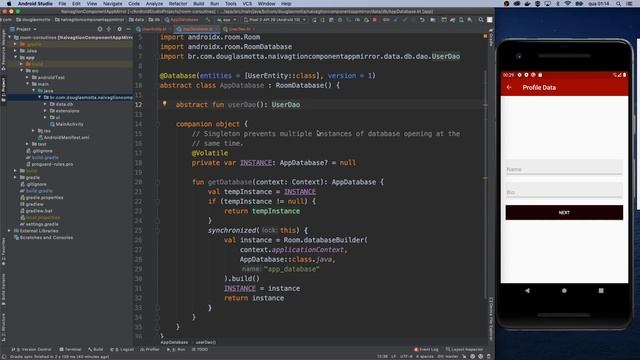The image size is (640, 360).
Task: Click the locate file target icon in Project panel
Action: pyautogui.click(x=100, y=29)
